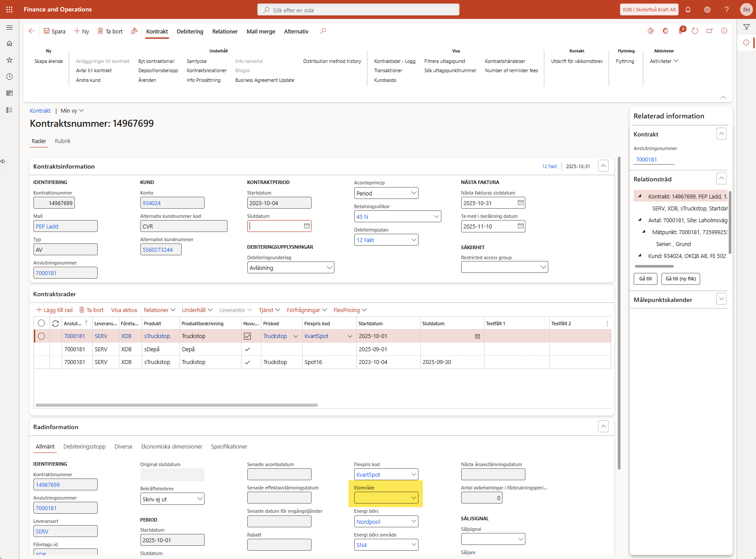Screen dimensions: 756x559
Task: Click the refresh page icon
Action: tap(695, 31)
